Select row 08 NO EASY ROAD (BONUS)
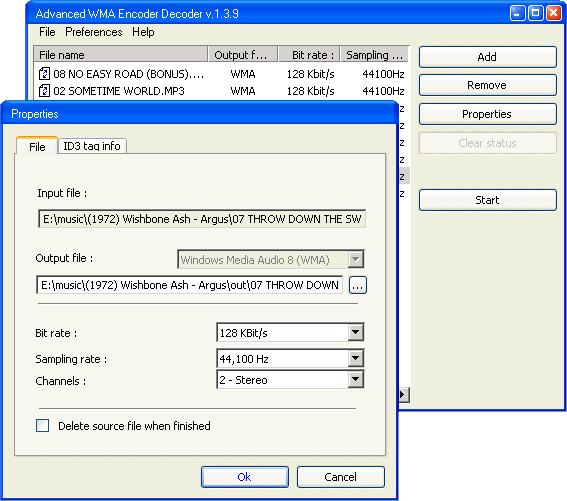This screenshot has width=567, height=501. (221, 74)
